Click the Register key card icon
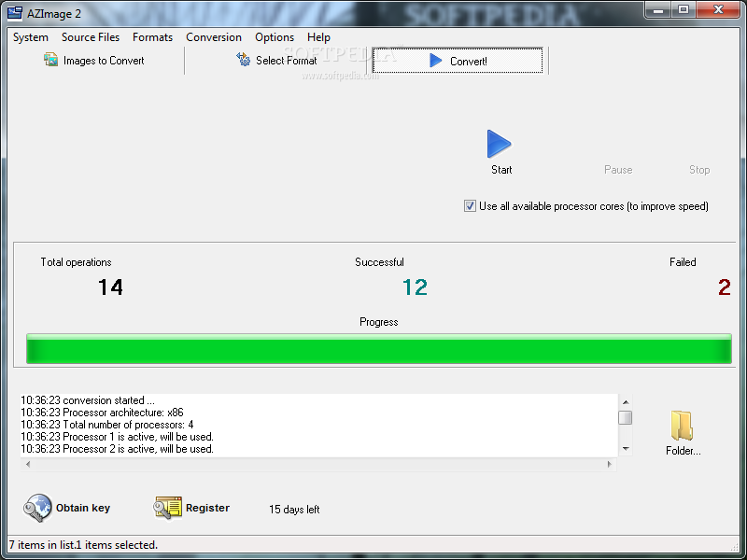Image resolution: width=747 pixels, height=560 pixels. [x=167, y=508]
